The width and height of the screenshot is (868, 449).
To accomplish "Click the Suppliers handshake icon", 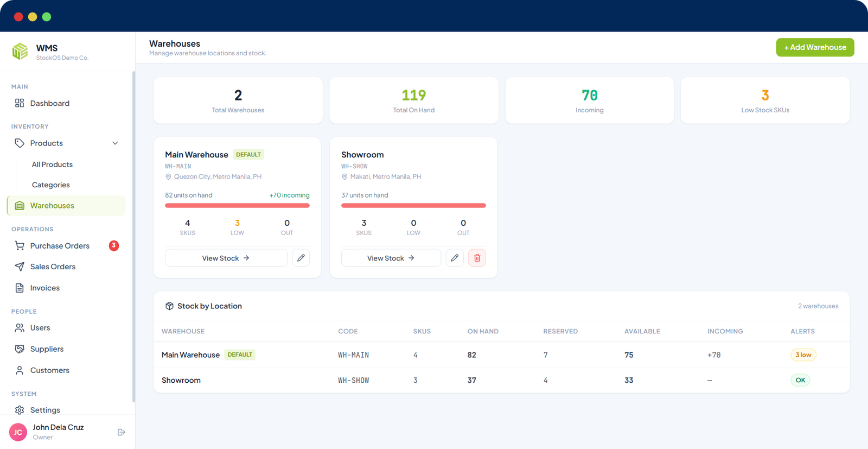I will click(x=20, y=349).
